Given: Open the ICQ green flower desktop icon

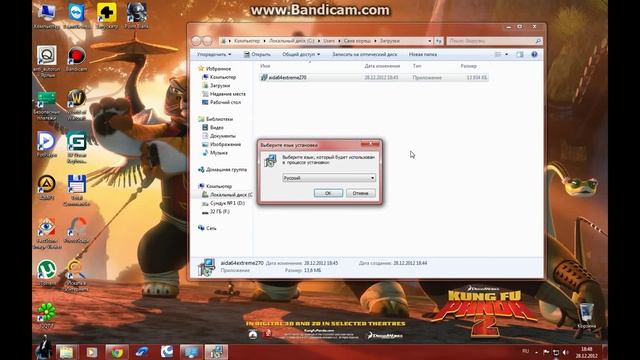Looking at the screenshot, I should (x=46, y=315).
